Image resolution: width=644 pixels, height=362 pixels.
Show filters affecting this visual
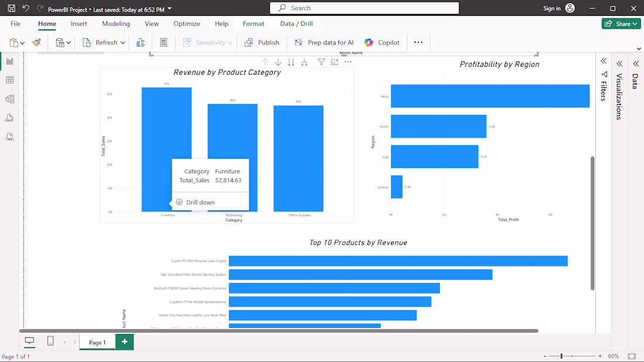click(321, 62)
